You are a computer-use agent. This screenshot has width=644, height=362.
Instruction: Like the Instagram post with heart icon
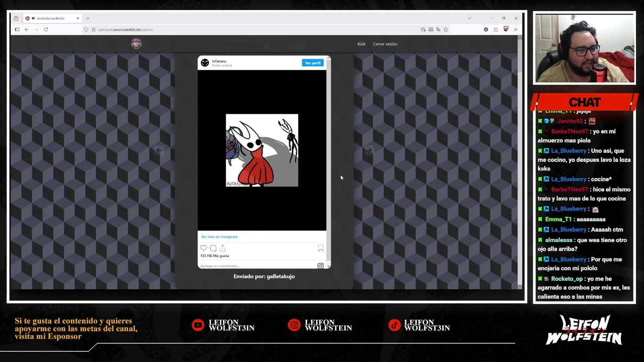click(203, 248)
